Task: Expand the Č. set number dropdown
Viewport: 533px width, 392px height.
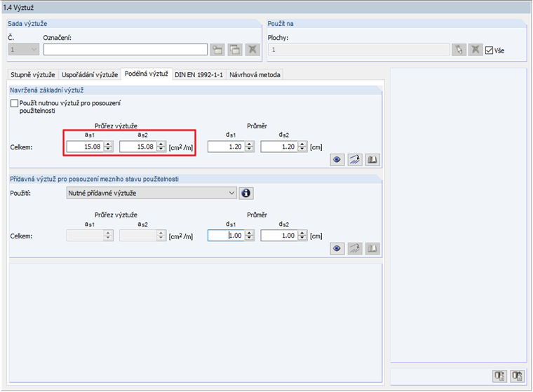Action: pos(23,50)
